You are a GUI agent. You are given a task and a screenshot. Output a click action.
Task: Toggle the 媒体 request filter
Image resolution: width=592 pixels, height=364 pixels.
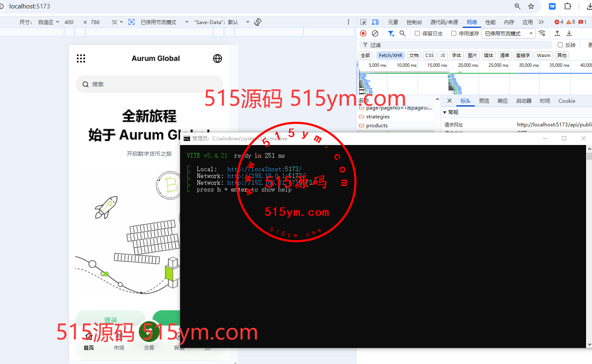[x=488, y=55]
